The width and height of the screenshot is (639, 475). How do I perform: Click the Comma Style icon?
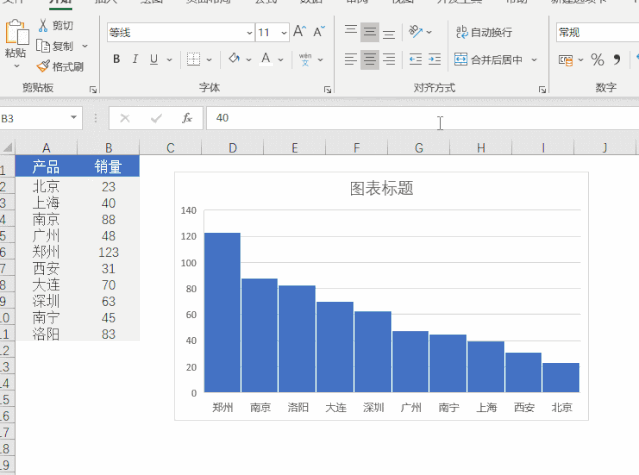tap(617, 60)
